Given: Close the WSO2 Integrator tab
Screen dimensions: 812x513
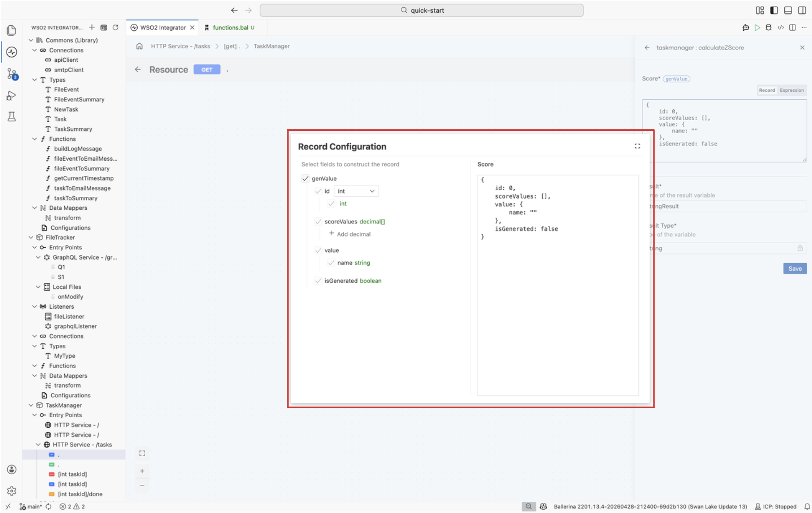Looking at the screenshot, I should pos(192,28).
